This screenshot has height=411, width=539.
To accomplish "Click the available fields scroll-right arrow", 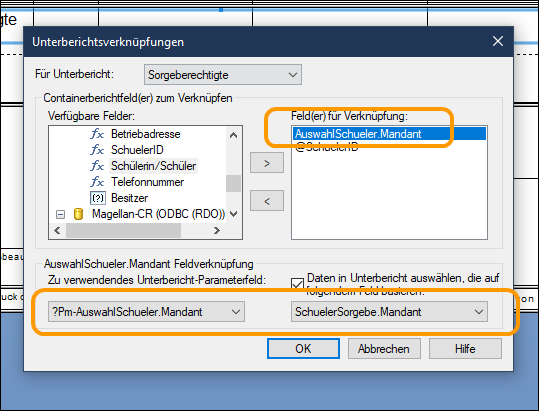I will pos(217,230).
